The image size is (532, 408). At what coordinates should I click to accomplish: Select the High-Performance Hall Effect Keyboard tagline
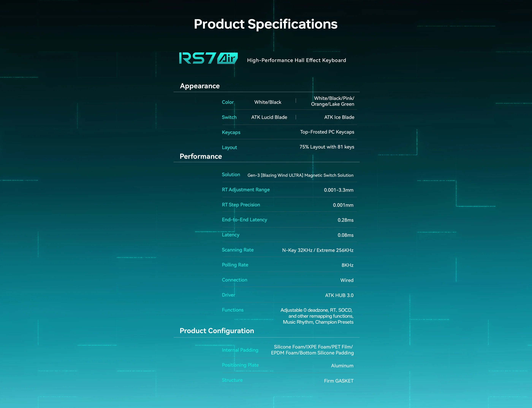point(296,60)
